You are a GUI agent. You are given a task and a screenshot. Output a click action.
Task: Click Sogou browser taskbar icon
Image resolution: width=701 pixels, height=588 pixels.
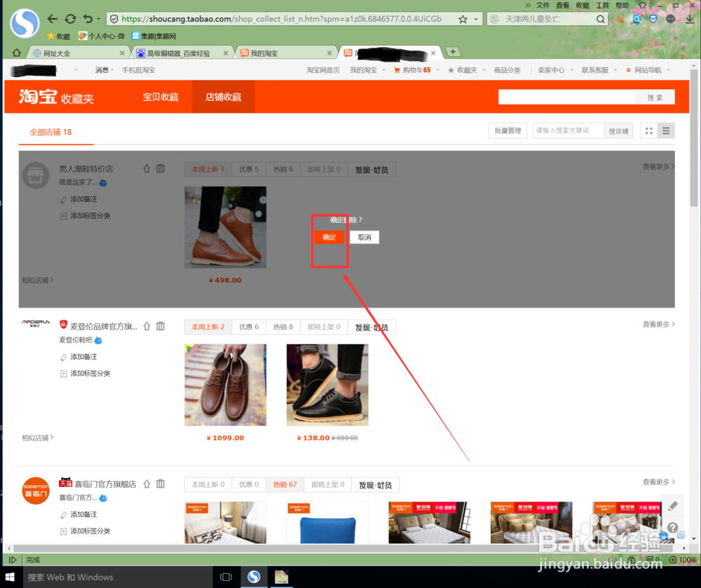[x=254, y=577]
